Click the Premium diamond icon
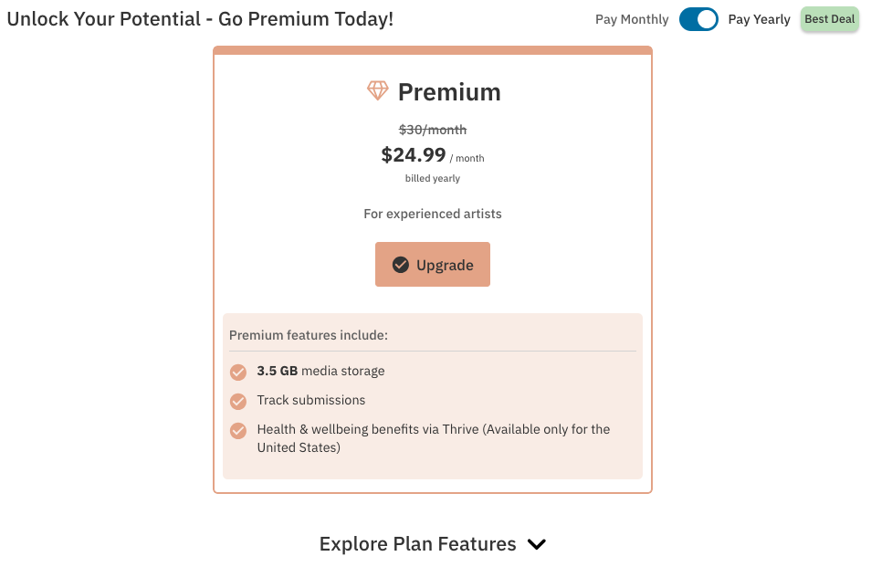This screenshot has width=871, height=588. tap(378, 90)
